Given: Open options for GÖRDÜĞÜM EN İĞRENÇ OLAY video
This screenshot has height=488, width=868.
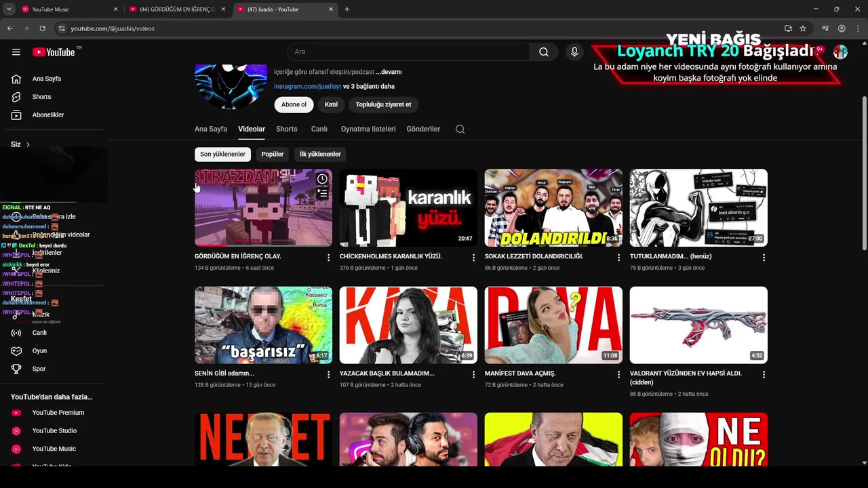Looking at the screenshot, I should pyautogui.click(x=328, y=258).
